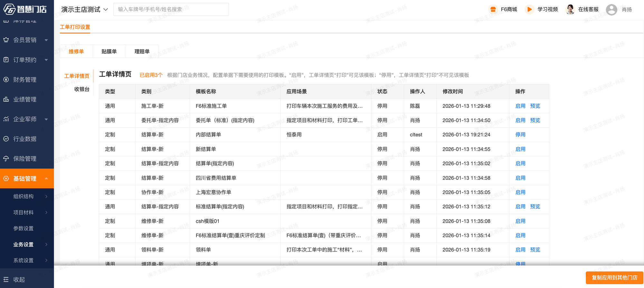Click the 业绩管理 chart icon
This screenshot has height=288, width=644.
[x=6, y=99]
